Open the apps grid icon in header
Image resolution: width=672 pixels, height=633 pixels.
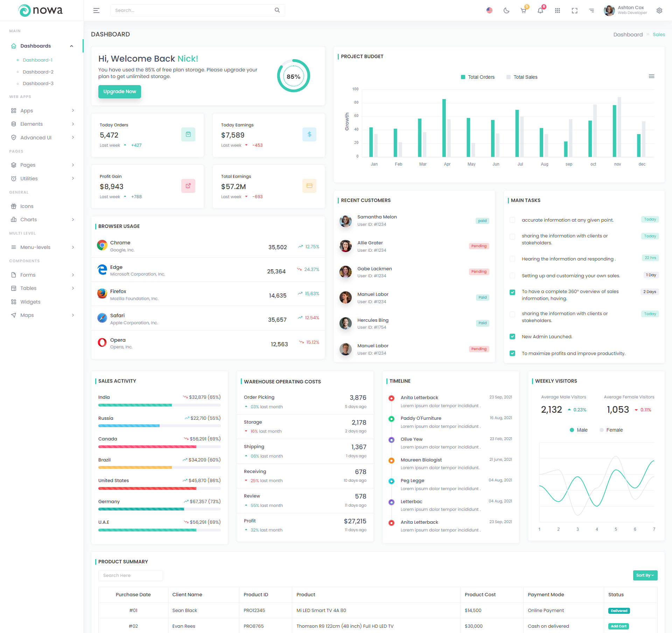coord(558,11)
